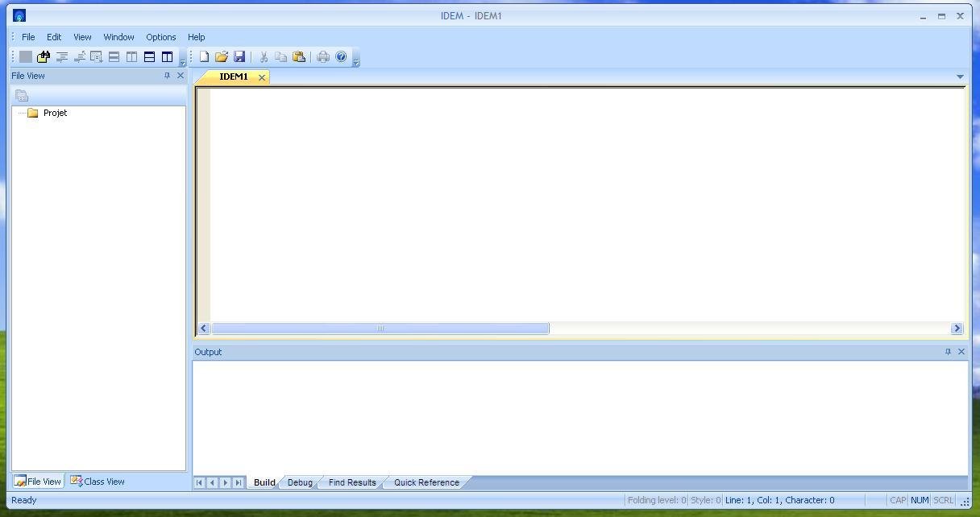Copy the selection to clipboard
Screen dimensions: 980x517
[x=280, y=56]
